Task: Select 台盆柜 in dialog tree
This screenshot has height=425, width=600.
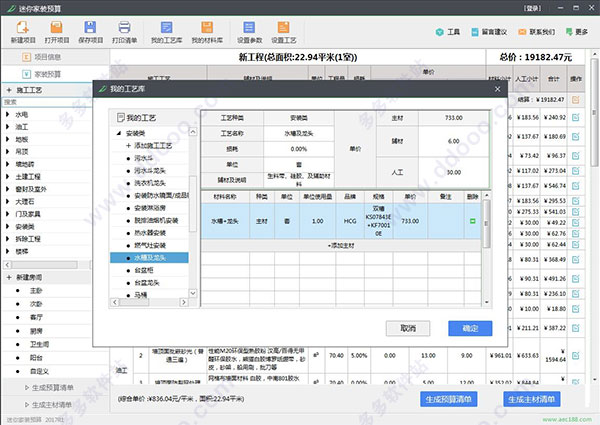Action: 143,270
